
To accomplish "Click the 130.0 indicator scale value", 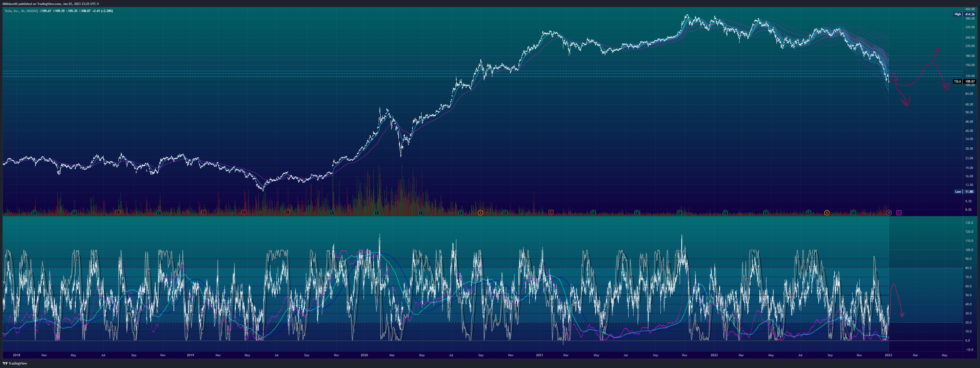I will click(x=969, y=223).
